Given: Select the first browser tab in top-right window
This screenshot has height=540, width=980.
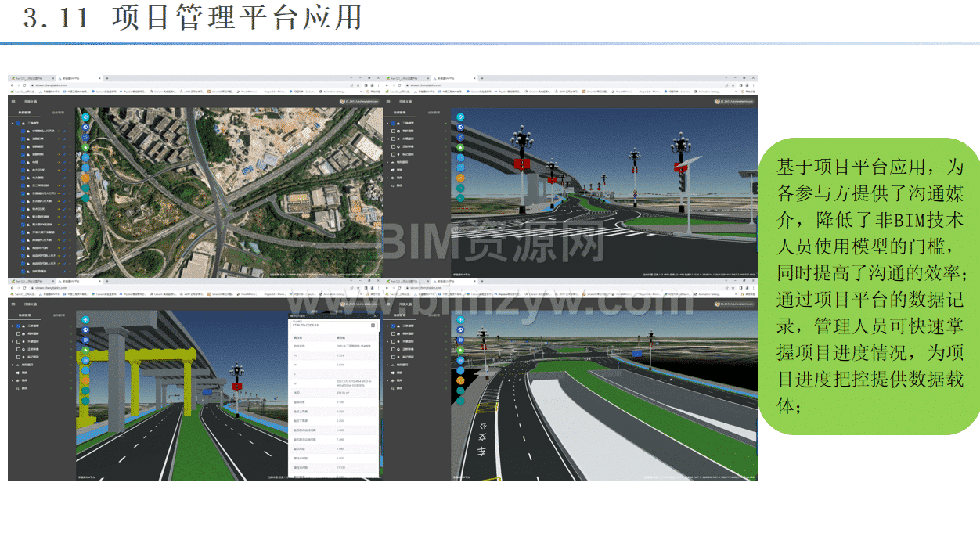Looking at the screenshot, I should [407, 79].
